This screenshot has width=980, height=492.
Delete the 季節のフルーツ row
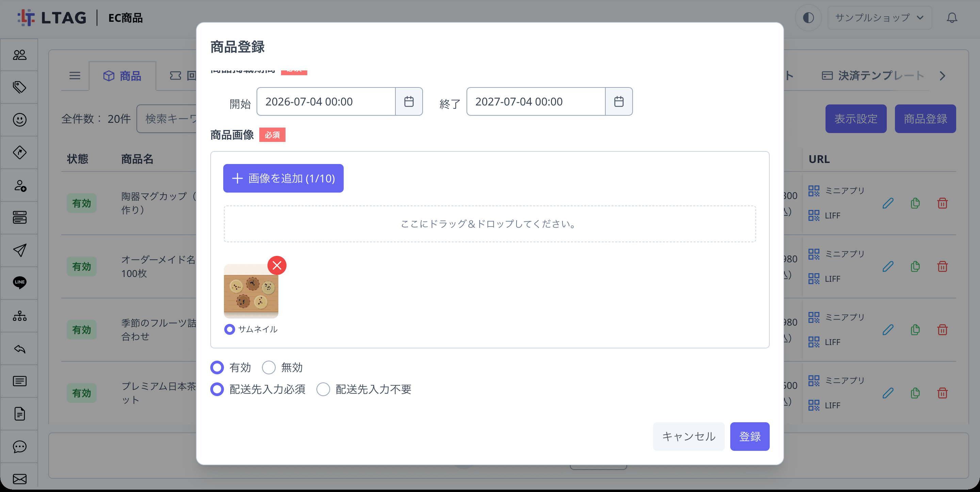942,329
